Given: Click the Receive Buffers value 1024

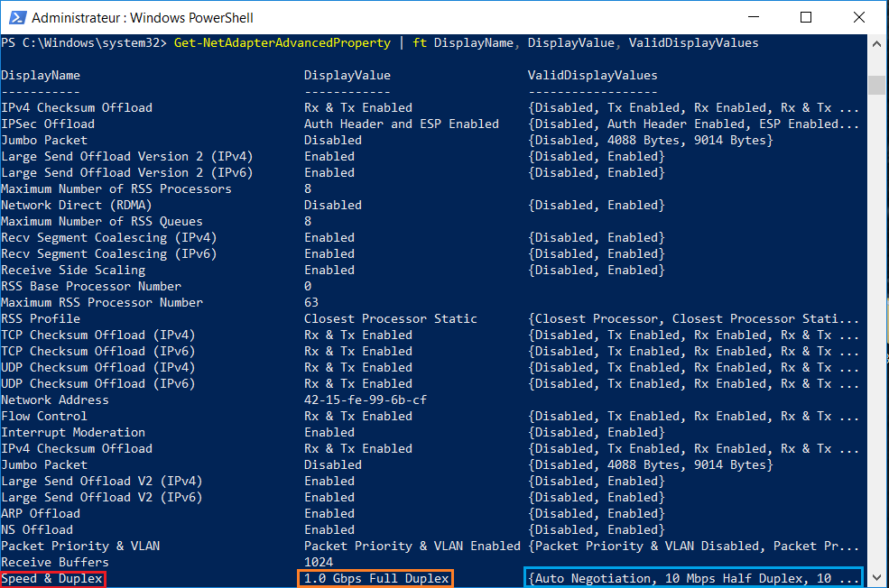Looking at the screenshot, I should (x=319, y=562).
